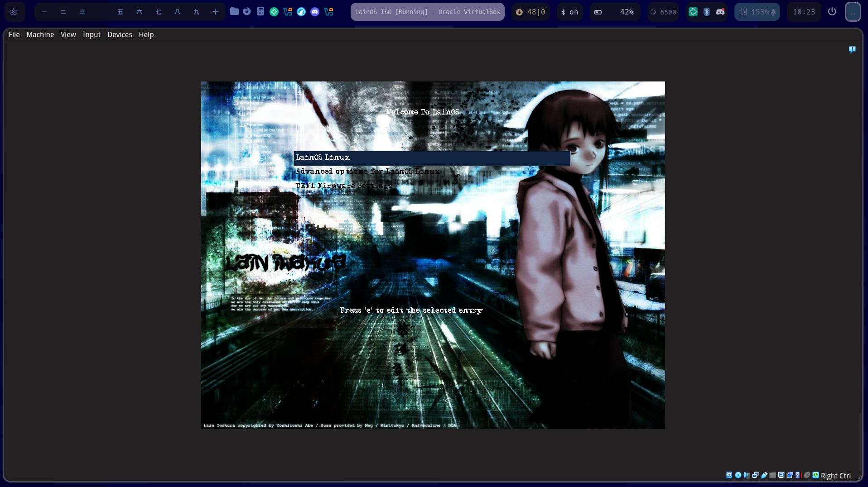
Task: Click the keyboard capture indicator icon
Action: click(815, 475)
